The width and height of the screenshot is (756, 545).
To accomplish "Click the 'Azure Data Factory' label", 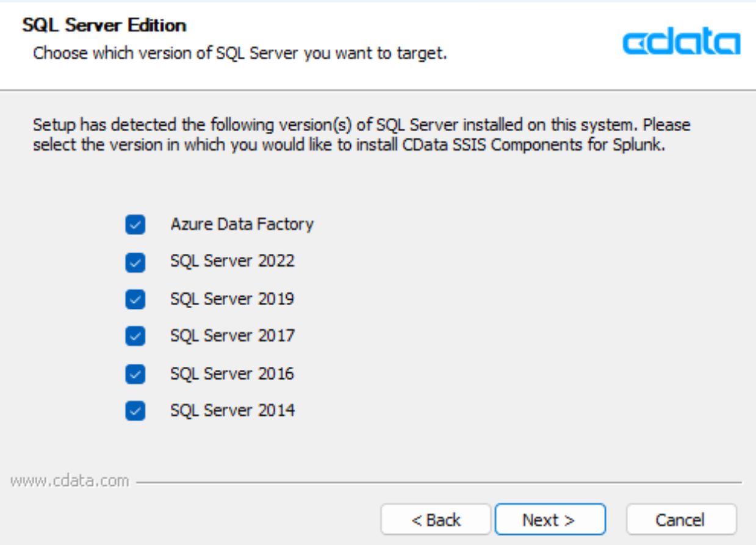I will click(242, 225).
